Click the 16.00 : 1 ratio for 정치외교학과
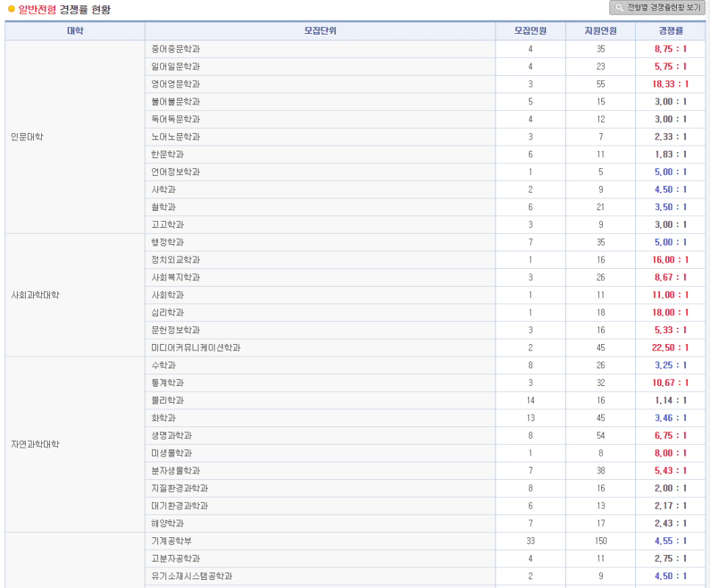The image size is (710, 588). (x=670, y=260)
